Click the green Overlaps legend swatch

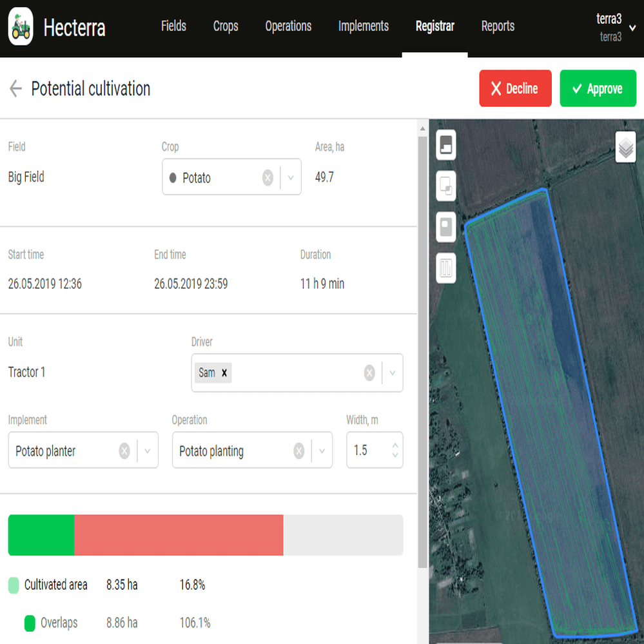pos(30,623)
